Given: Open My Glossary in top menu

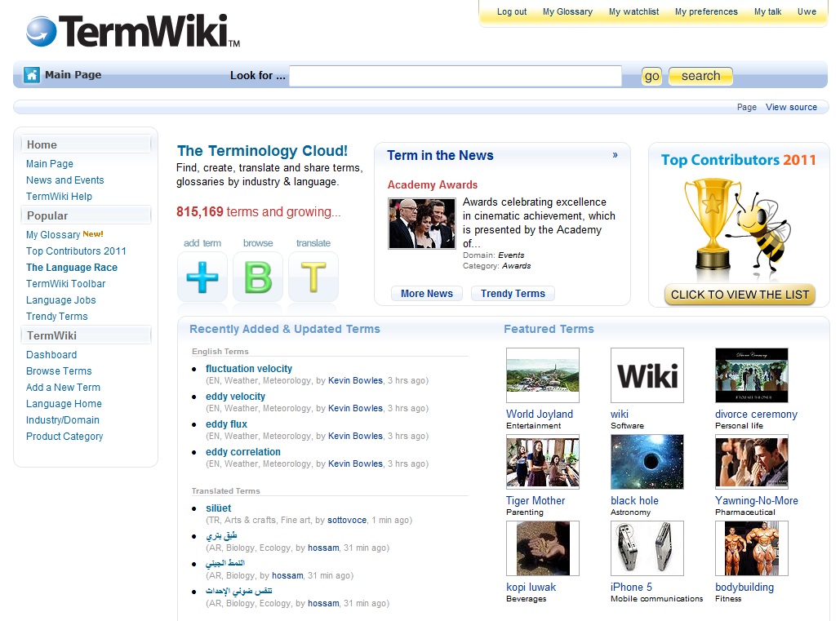Looking at the screenshot, I should click(567, 11).
